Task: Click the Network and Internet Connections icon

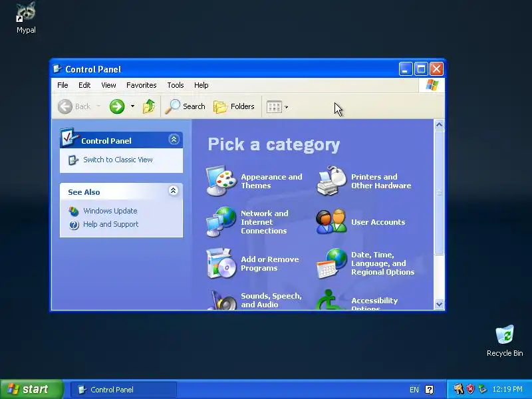Action: click(221, 221)
